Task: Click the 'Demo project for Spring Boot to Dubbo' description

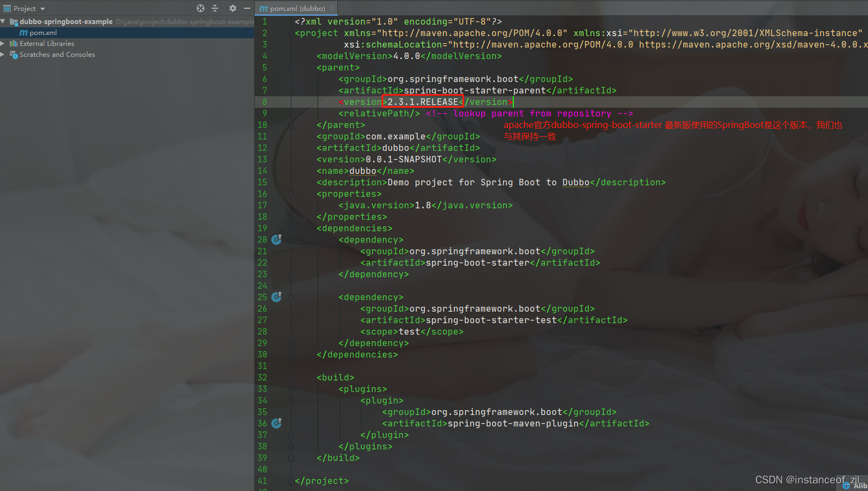Action: [x=489, y=182]
